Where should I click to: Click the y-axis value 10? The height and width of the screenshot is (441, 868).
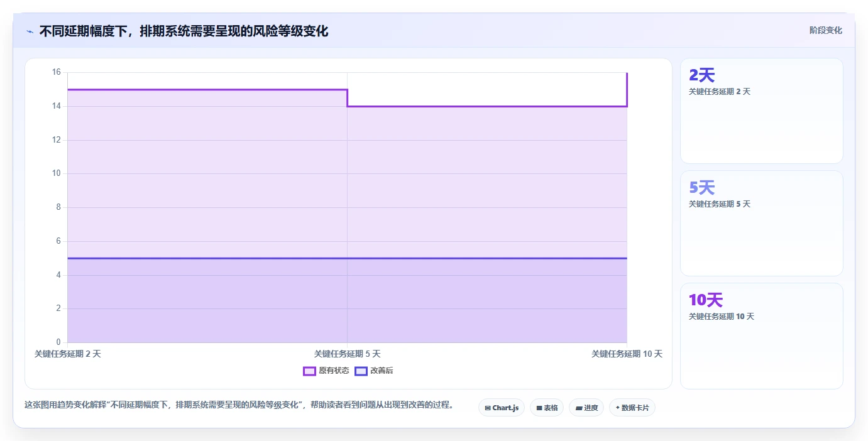(56, 173)
